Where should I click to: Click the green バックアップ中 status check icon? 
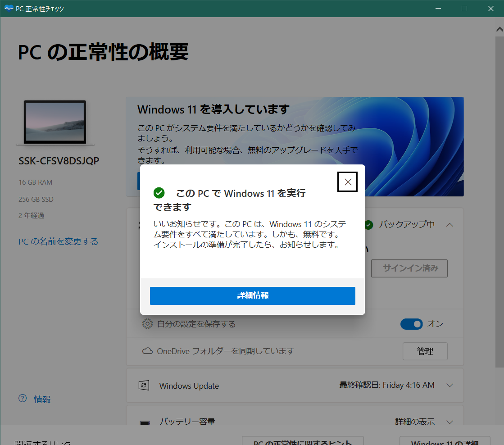pyautogui.click(x=369, y=225)
